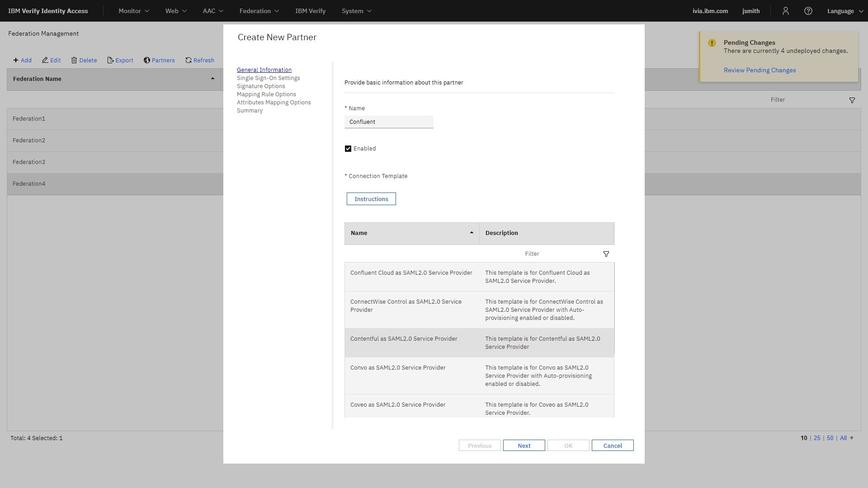Go to Attributes Mapping Options step
The width and height of the screenshot is (868, 488).
[x=274, y=103]
